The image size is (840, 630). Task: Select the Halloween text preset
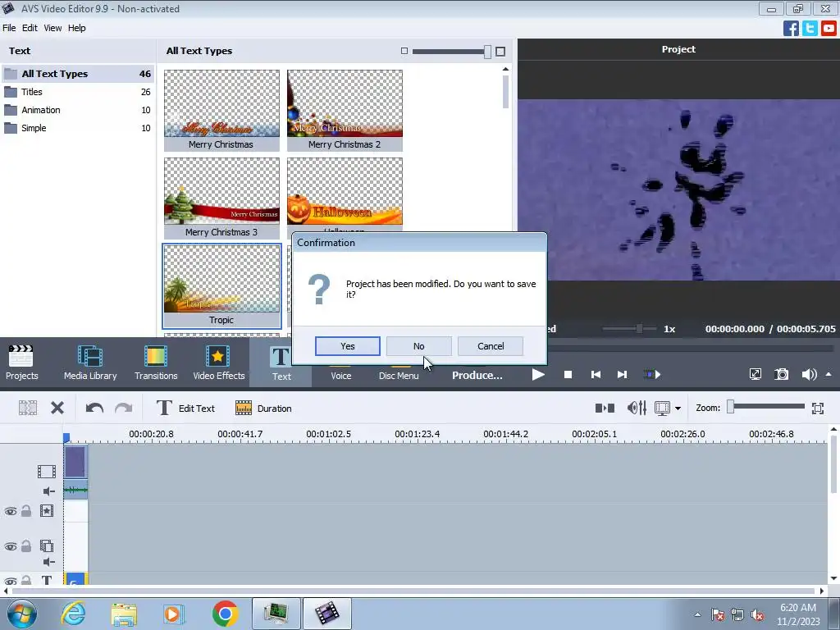coord(345,194)
